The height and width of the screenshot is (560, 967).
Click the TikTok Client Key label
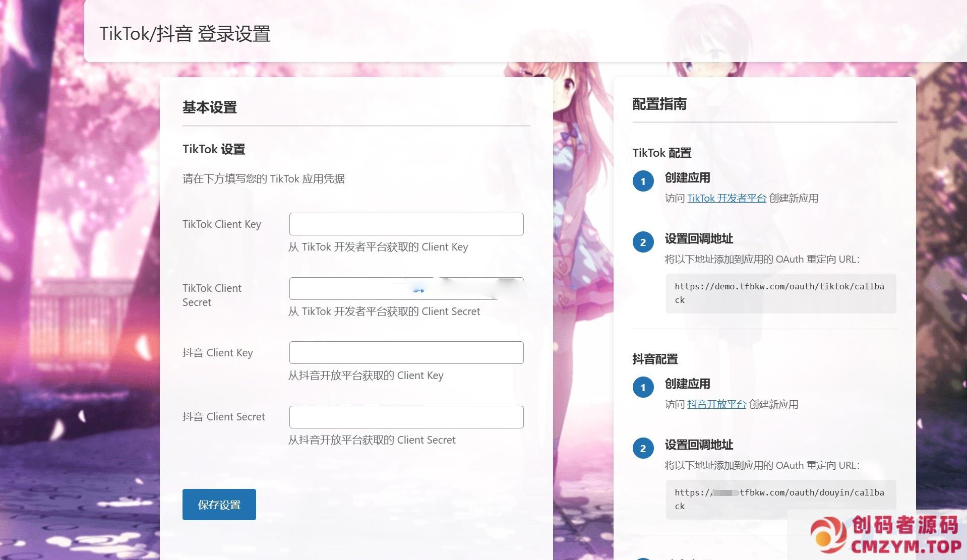(x=221, y=224)
